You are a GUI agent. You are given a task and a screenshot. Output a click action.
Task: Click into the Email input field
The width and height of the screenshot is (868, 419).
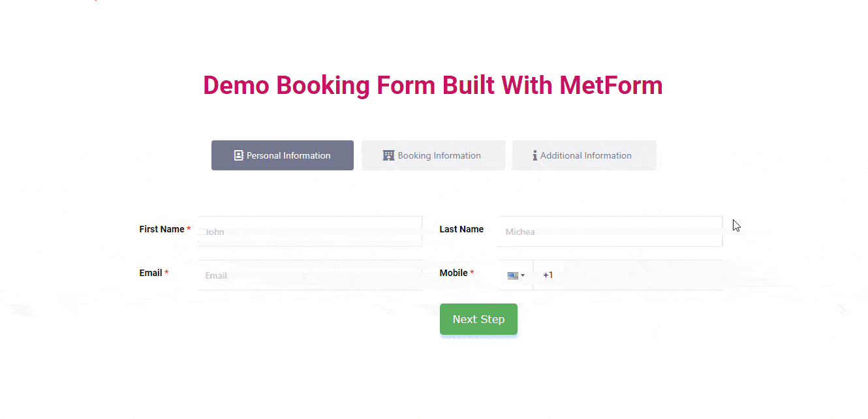tap(310, 275)
